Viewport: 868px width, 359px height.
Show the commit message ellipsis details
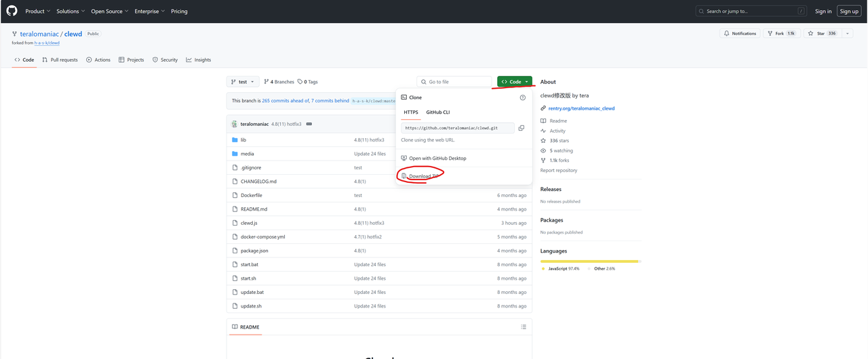tap(309, 124)
